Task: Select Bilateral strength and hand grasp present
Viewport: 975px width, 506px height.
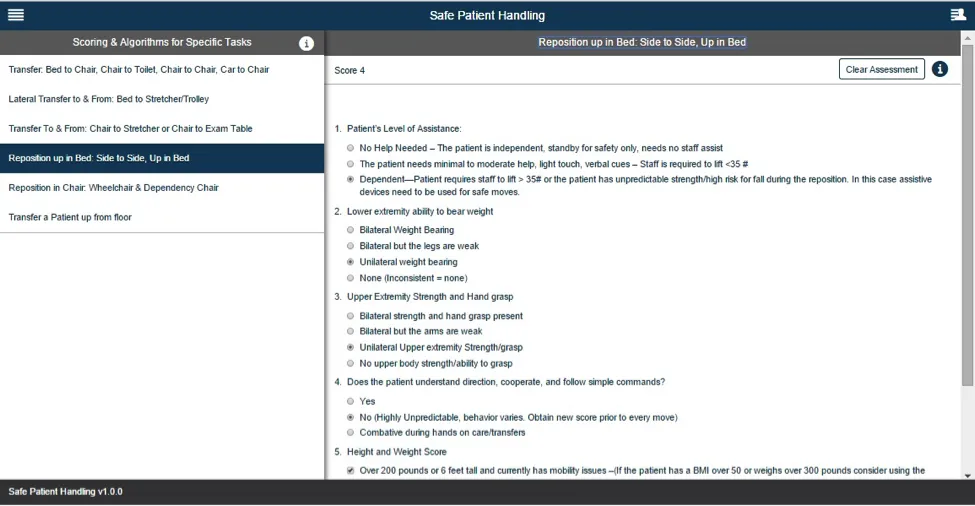Action: click(351, 316)
